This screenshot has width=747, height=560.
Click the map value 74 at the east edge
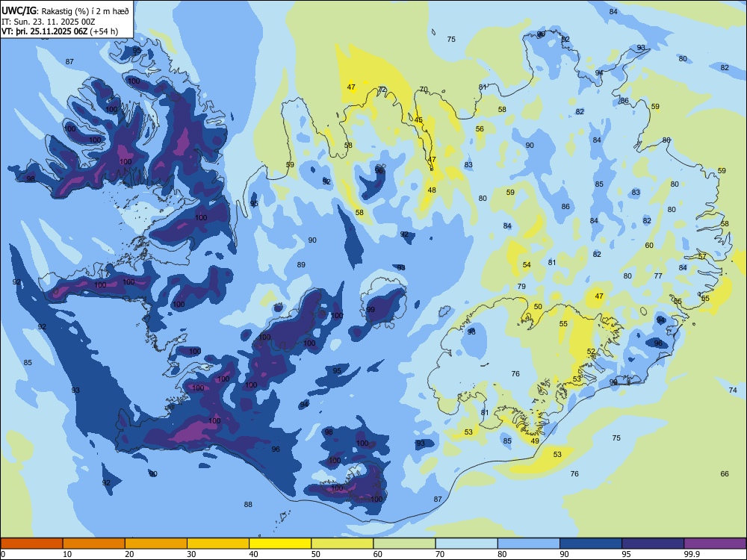(734, 390)
